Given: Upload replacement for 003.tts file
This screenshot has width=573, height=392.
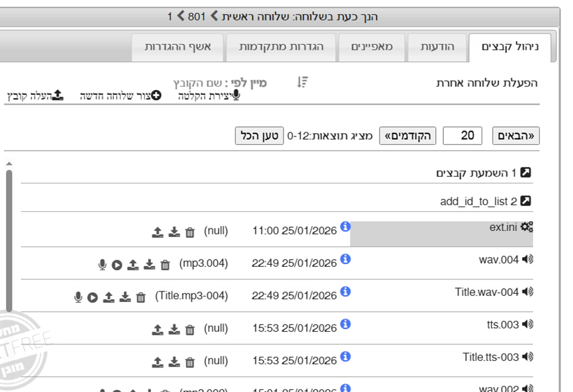Looking at the screenshot, I should [x=158, y=329].
